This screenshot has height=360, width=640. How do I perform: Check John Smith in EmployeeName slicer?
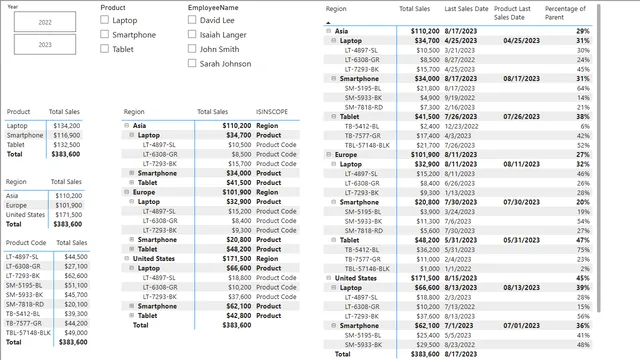(x=192, y=49)
